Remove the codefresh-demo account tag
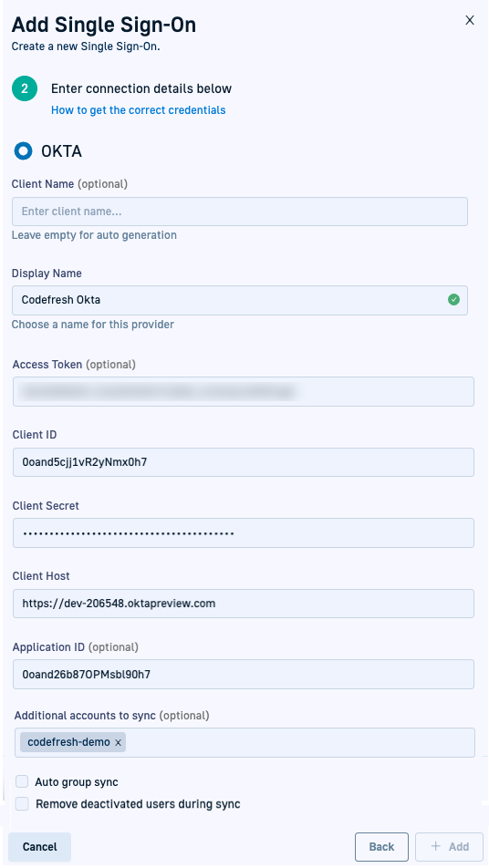The height and width of the screenshot is (868, 489). click(118, 743)
